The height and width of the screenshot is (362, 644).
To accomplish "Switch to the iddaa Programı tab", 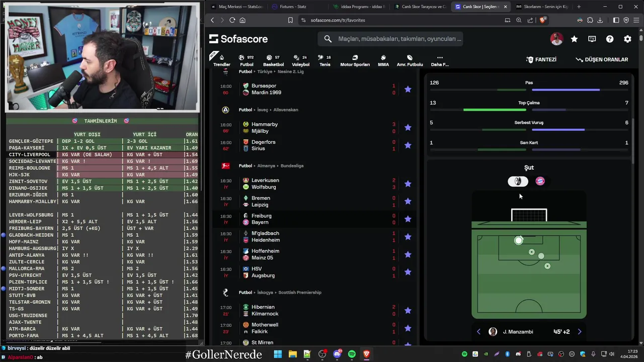I will pyautogui.click(x=359, y=7).
